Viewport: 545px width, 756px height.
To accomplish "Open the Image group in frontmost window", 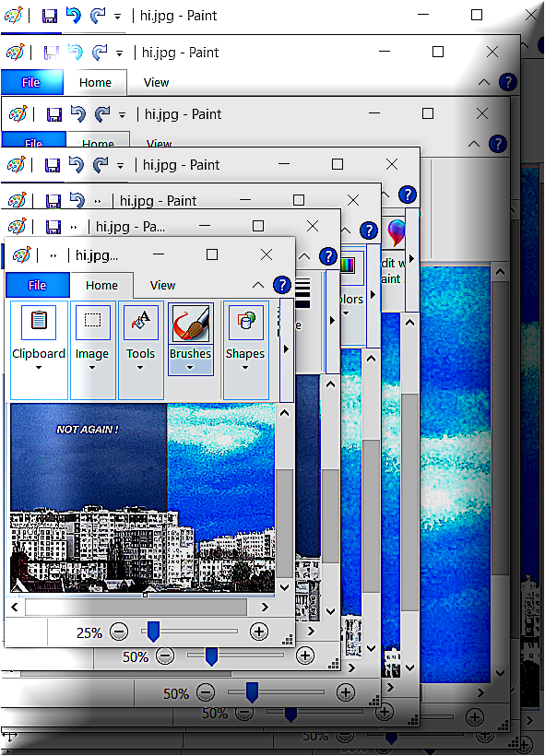I will pyautogui.click(x=92, y=350).
